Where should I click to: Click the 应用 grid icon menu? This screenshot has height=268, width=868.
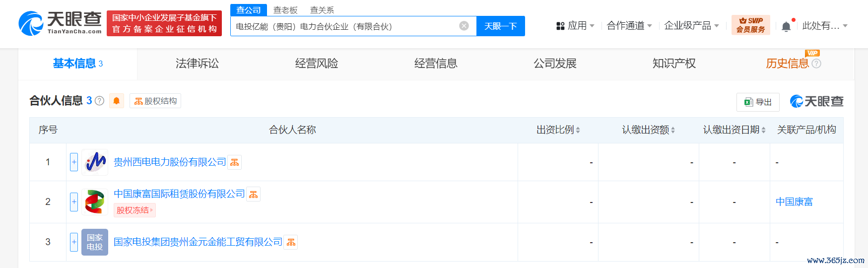pyautogui.click(x=575, y=26)
